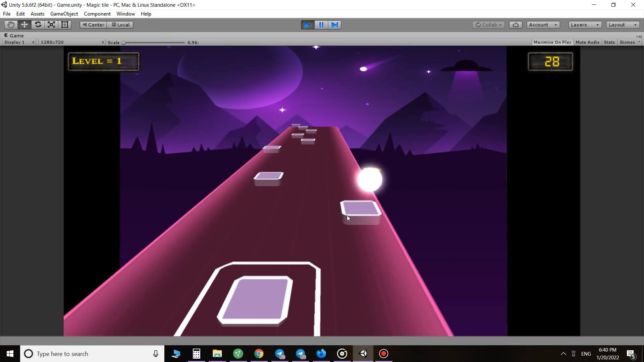
Task: Open Chrome from the taskbar
Action: point(259,354)
